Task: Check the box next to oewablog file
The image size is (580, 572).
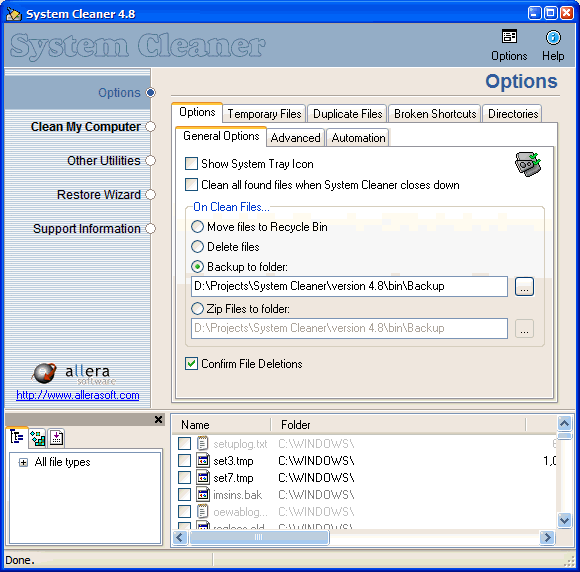Action: coord(184,512)
